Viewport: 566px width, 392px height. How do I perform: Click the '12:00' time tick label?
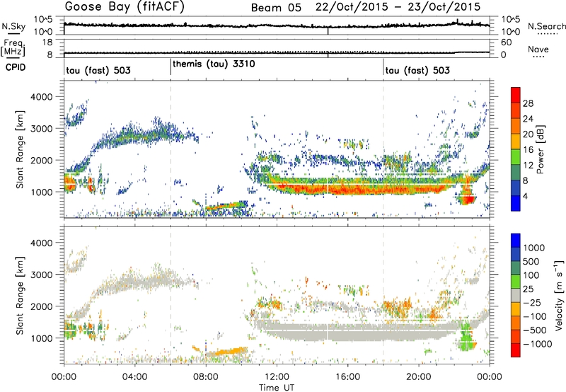[x=277, y=377]
